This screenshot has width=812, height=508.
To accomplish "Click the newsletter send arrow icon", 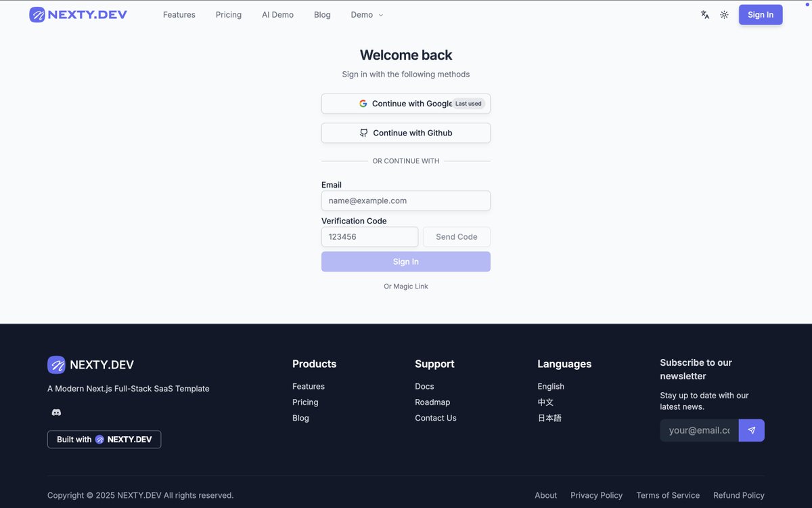I will 752,430.
